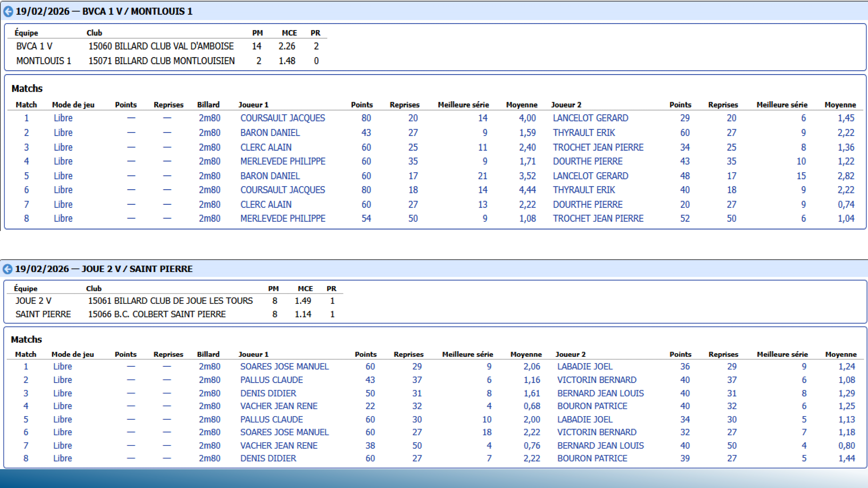
Task: Click the back arrow beside BVCA 1 V / MONTLOUIS 1
Action: click(7, 11)
